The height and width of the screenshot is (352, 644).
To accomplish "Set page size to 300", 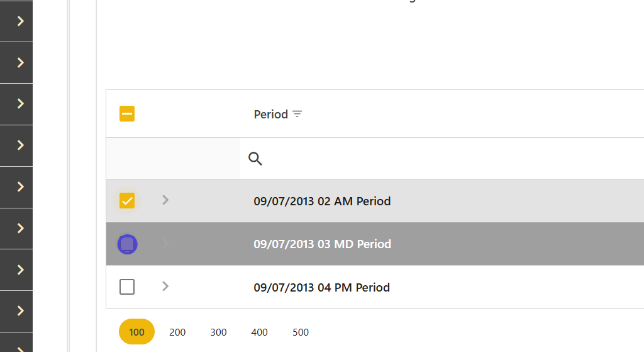I will 218,332.
